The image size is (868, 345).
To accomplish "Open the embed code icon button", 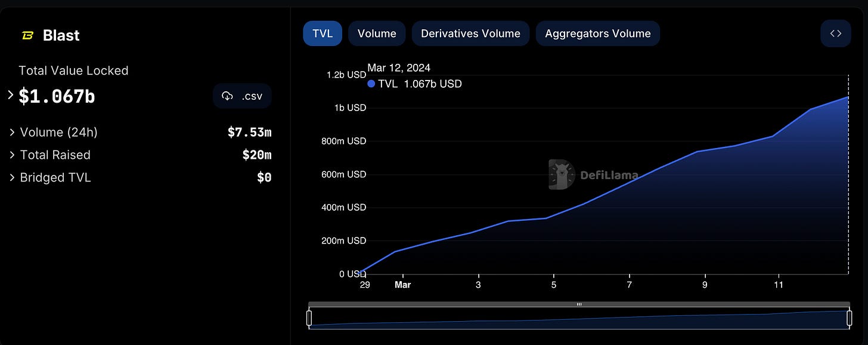I will pyautogui.click(x=836, y=33).
